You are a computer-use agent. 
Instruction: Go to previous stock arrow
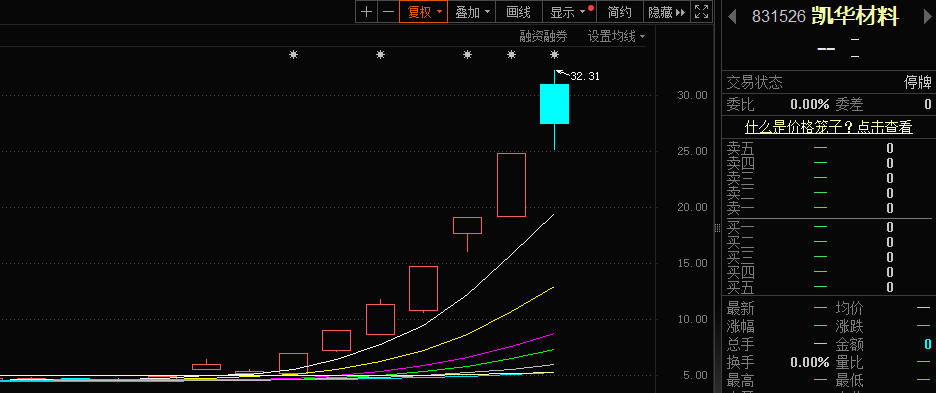pos(732,17)
